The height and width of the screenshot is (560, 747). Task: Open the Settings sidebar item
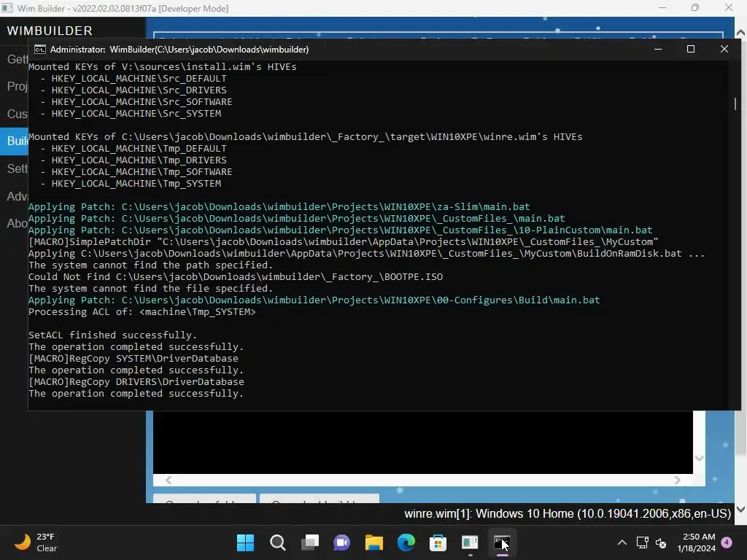[15, 168]
